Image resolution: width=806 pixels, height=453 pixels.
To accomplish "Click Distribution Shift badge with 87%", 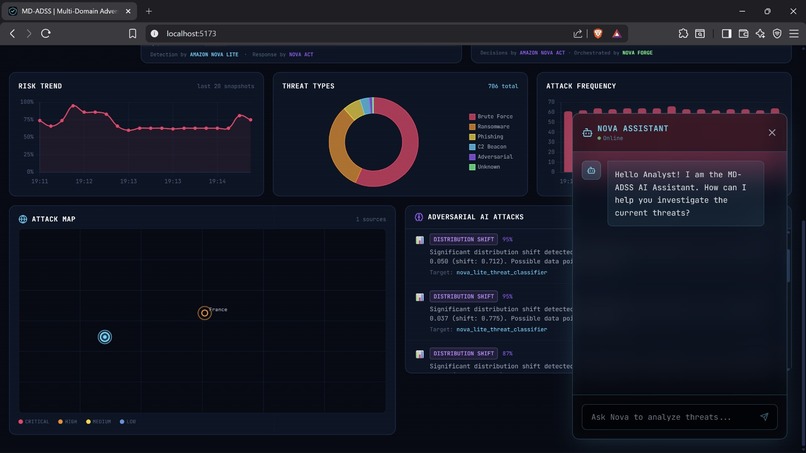I will (464, 353).
